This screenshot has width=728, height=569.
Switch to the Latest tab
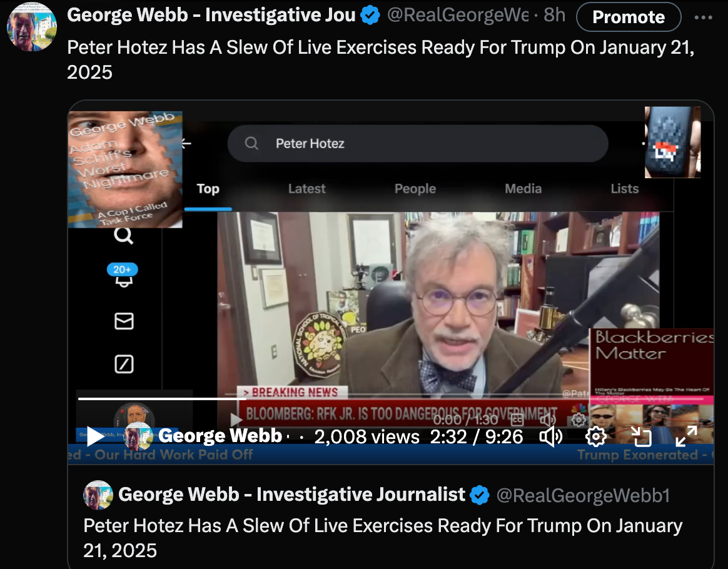pyautogui.click(x=306, y=189)
